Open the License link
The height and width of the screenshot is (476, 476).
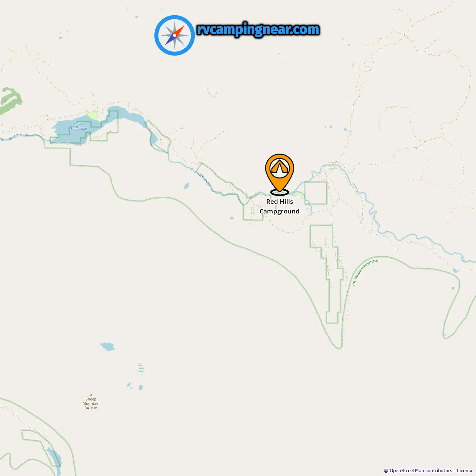point(465,471)
